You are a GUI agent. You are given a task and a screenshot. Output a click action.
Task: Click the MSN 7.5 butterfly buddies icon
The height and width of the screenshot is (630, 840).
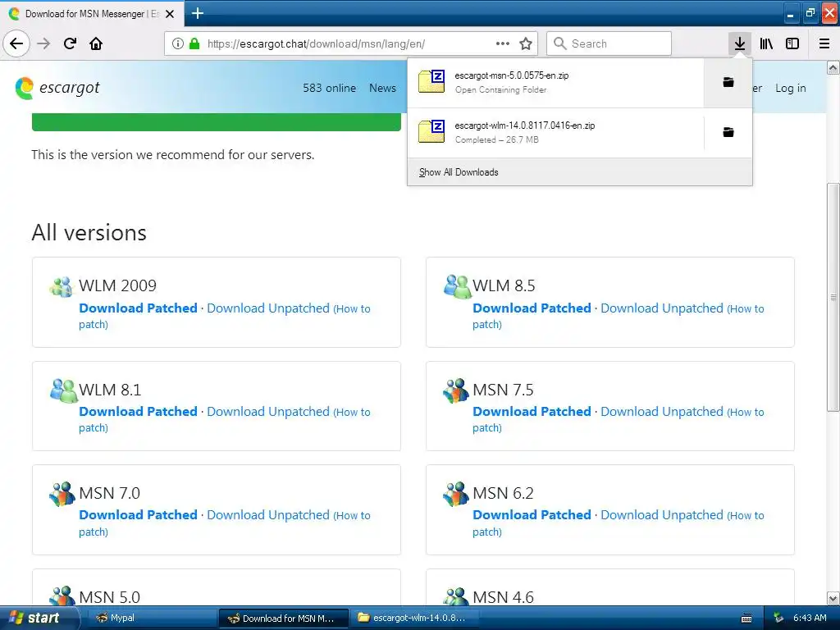click(456, 390)
